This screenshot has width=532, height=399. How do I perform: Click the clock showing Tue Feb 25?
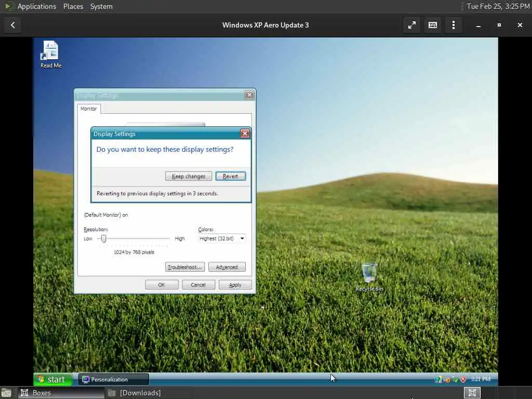tap(498, 6)
